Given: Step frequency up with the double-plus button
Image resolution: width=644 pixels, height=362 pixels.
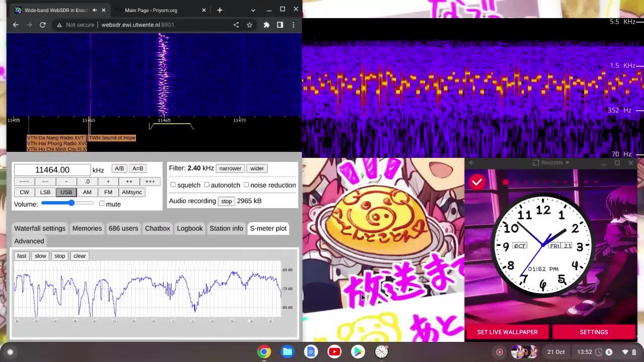Looking at the screenshot, I should 129,182.
